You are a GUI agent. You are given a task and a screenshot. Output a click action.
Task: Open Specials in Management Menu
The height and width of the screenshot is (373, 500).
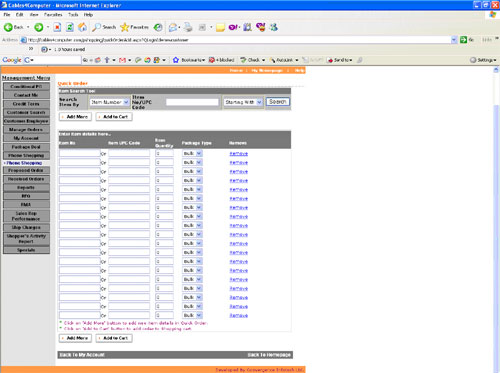(x=26, y=250)
